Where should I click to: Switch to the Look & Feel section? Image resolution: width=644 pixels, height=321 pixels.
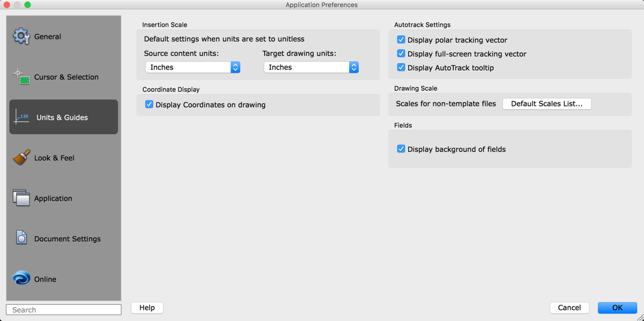pos(54,158)
